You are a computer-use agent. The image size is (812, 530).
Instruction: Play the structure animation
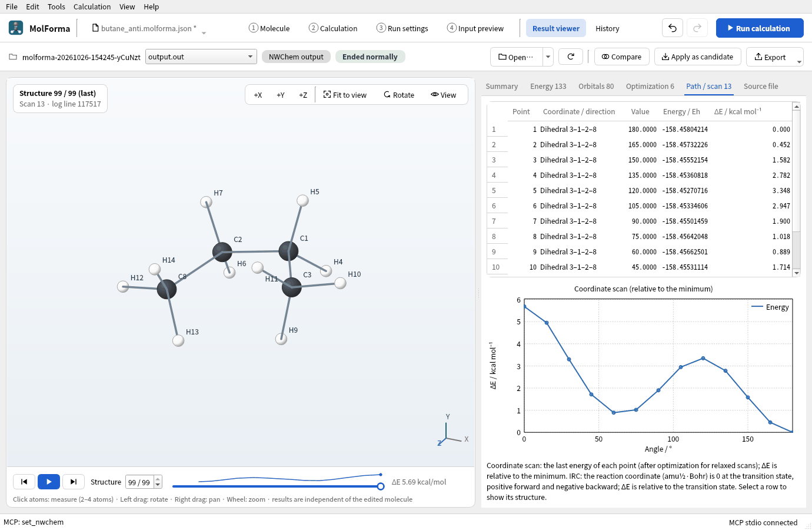click(49, 482)
